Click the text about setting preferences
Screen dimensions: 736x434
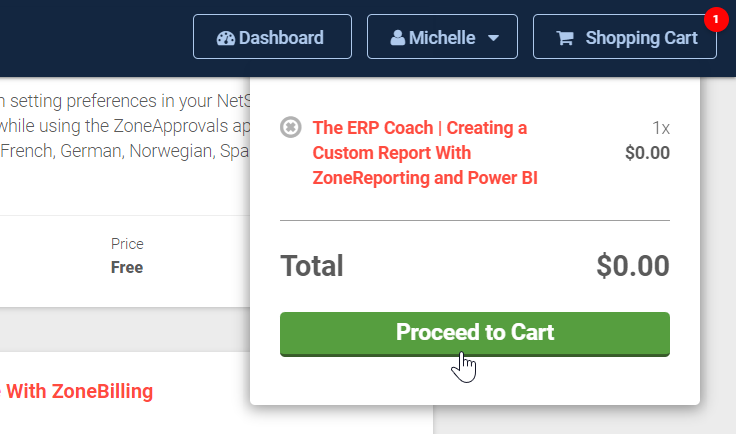coord(120,100)
